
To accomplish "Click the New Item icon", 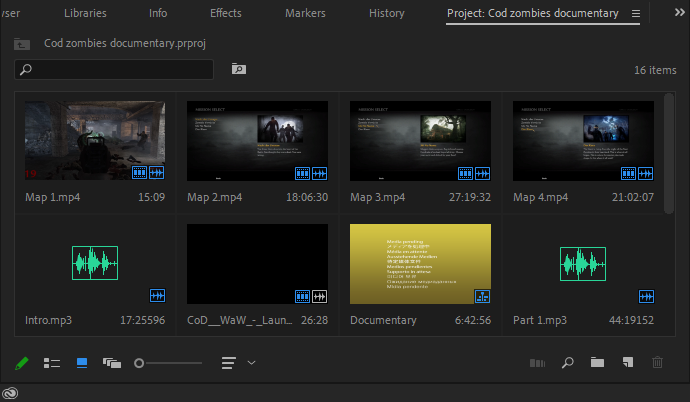I will click(x=628, y=362).
